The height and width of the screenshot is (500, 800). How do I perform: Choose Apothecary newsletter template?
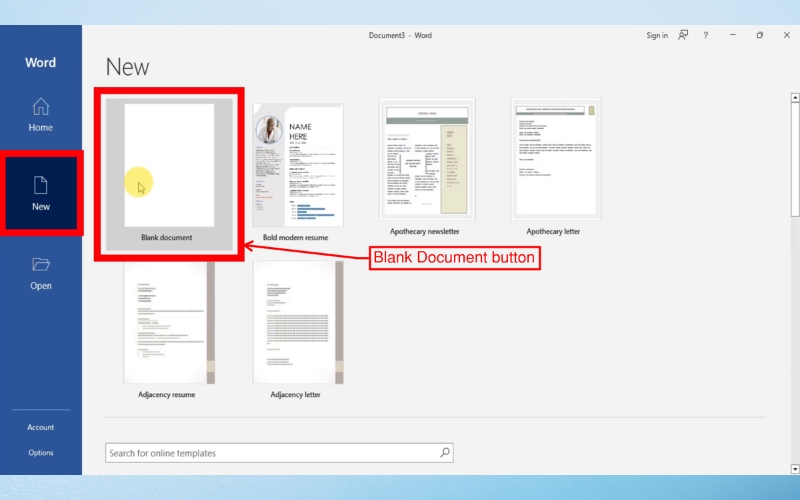[427, 167]
